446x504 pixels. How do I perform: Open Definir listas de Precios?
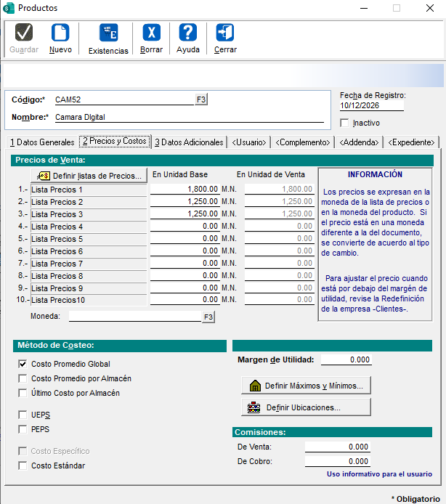click(x=89, y=176)
